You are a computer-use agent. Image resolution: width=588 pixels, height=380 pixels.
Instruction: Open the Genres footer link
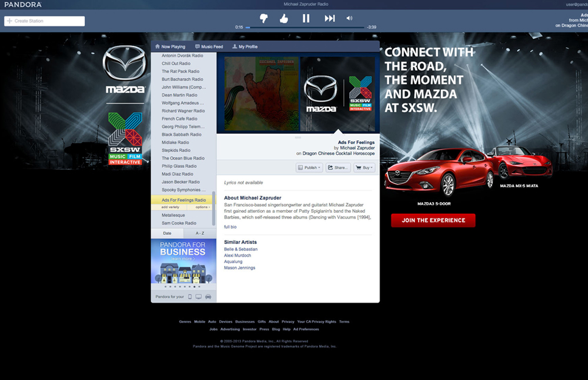[x=185, y=321]
